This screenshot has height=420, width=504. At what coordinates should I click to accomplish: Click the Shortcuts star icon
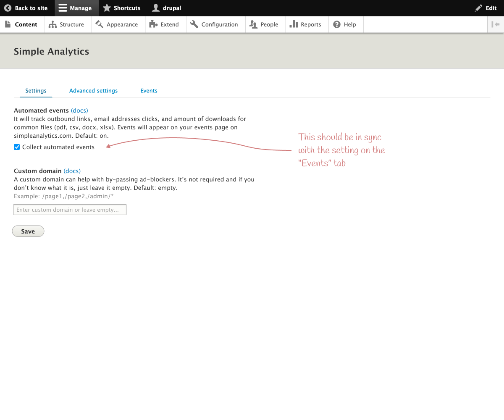(107, 8)
